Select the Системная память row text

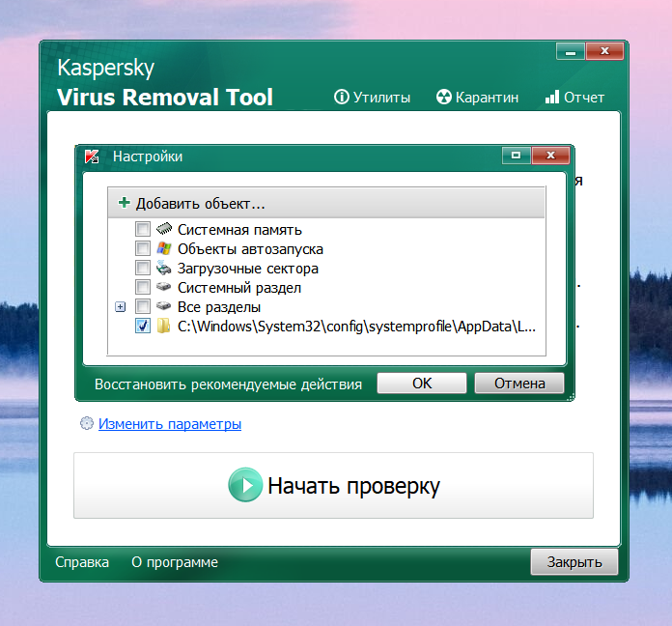tap(239, 230)
